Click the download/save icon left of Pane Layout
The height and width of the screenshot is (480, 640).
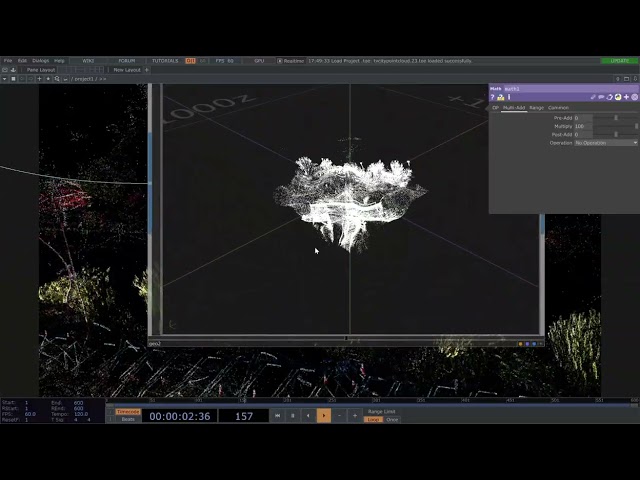13,70
